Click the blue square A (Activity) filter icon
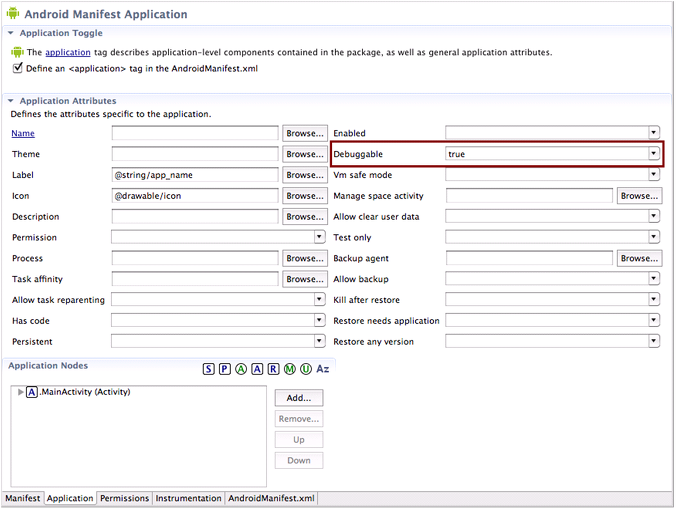 tap(257, 369)
